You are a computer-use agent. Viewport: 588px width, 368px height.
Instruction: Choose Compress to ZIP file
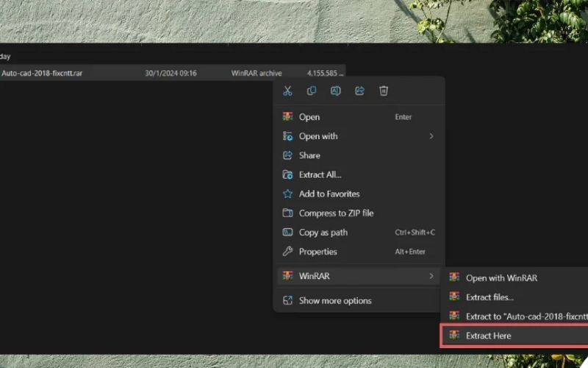tap(359, 213)
